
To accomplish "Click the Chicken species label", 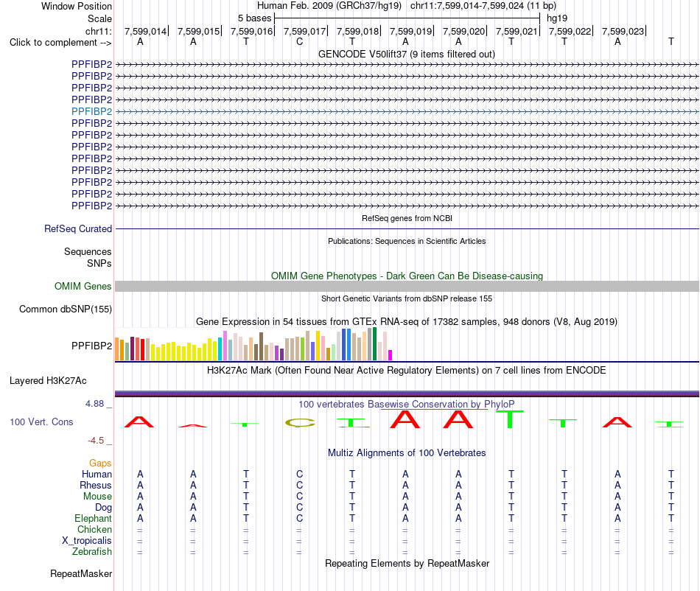I will [94, 529].
